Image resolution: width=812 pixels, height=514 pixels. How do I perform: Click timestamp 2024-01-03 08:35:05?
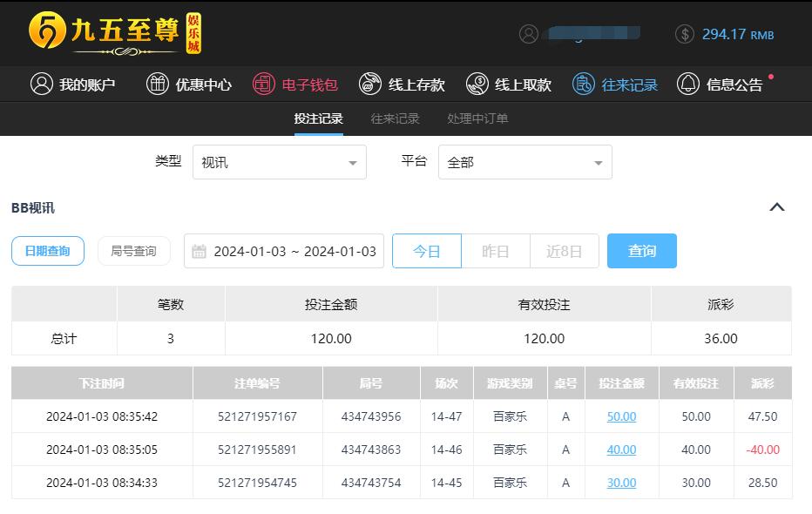pos(102,450)
